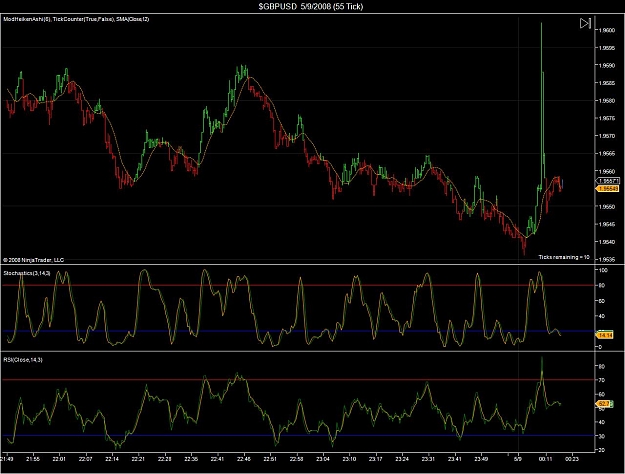Image resolution: width=625 pixels, height=474 pixels.
Task: Click the 30 label on RSI axis
Action: tap(601, 436)
